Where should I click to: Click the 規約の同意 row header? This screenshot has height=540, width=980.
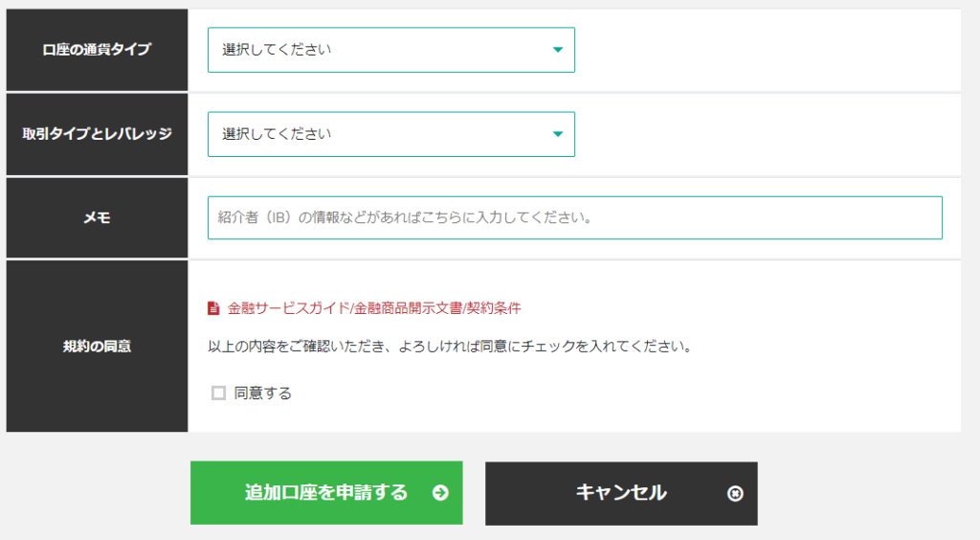[x=97, y=346]
